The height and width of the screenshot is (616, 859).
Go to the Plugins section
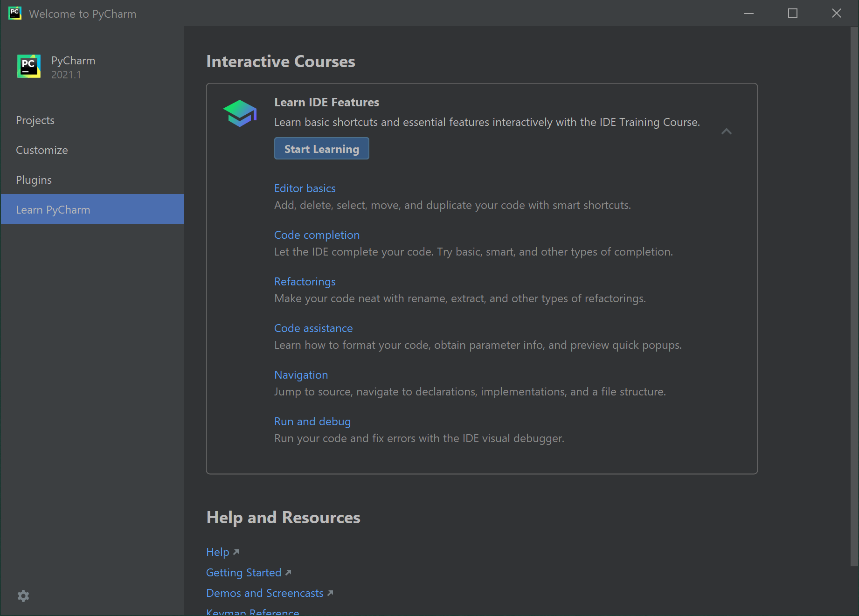[92, 180]
